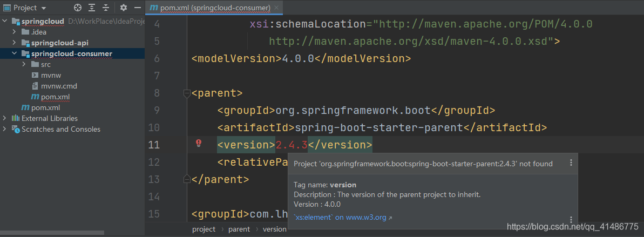Image resolution: width=644 pixels, height=237 pixels.
Task: Fold the parent tag at line 8
Action: coord(186,93)
